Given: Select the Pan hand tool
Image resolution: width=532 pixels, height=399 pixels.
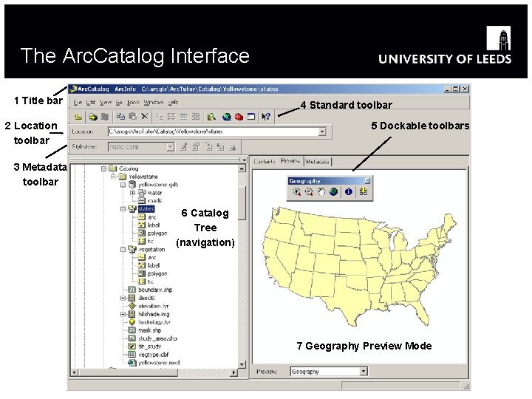Looking at the screenshot, I should point(321,192).
